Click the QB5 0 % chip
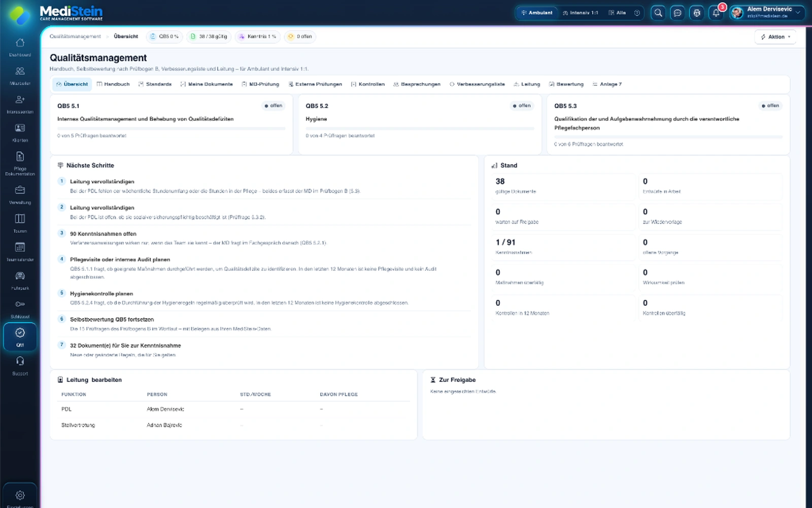This screenshot has height=508, width=812. point(164,37)
